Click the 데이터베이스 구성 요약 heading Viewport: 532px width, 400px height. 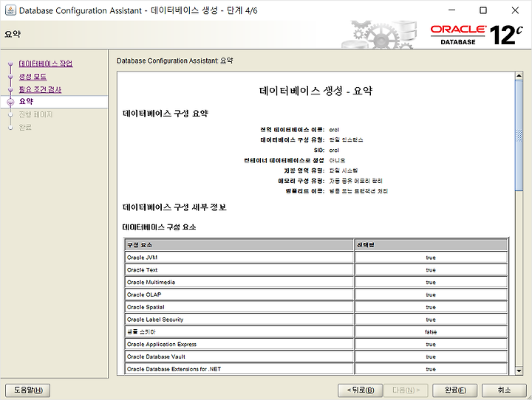(x=166, y=114)
